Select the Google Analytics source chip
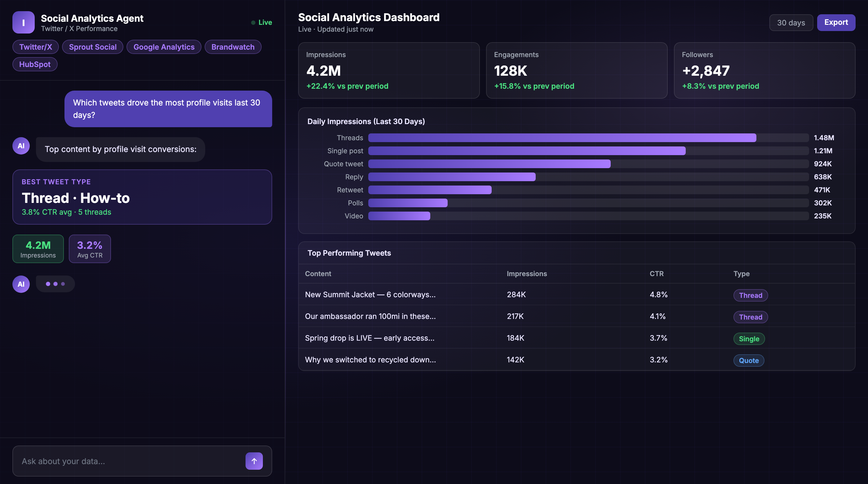868x484 pixels. (164, 47)
